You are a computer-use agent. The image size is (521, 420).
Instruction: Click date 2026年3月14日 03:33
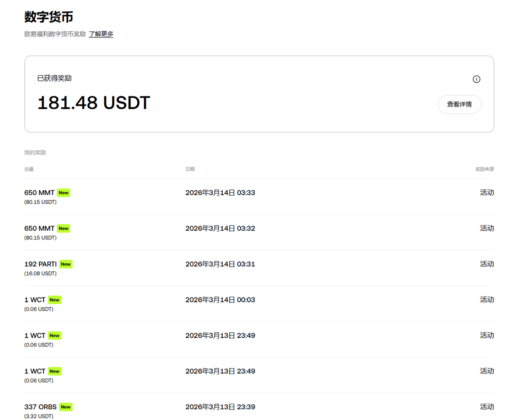point(220,192)
